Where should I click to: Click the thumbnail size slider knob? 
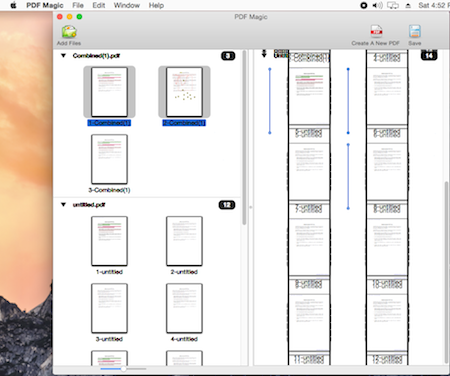[123, 369]
